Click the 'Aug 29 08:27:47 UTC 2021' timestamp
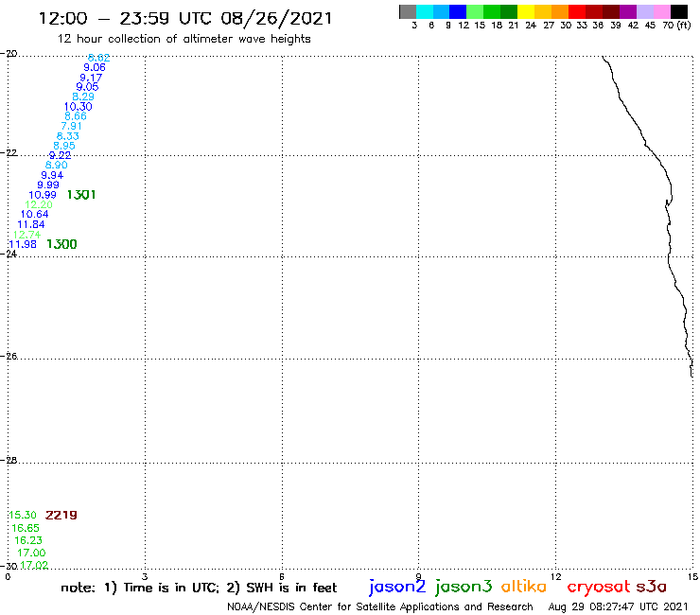This screenshot has width=700, height=615. click(x=618, y=607)
